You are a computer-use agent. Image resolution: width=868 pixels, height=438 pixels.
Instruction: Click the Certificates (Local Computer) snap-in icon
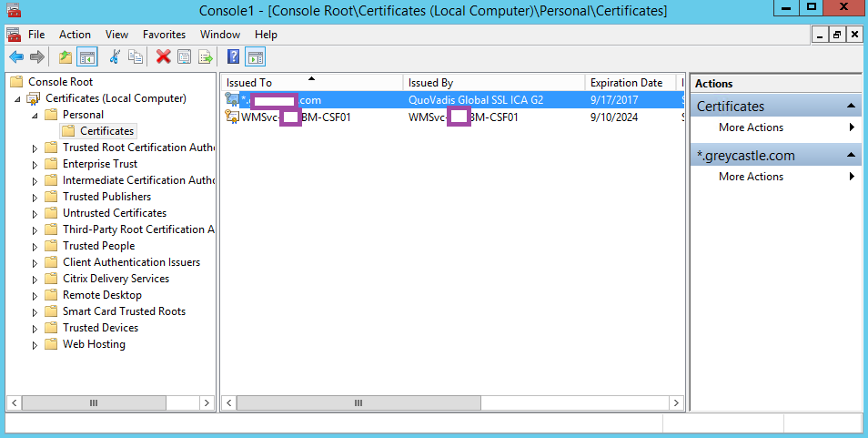[x=34, y=98]
